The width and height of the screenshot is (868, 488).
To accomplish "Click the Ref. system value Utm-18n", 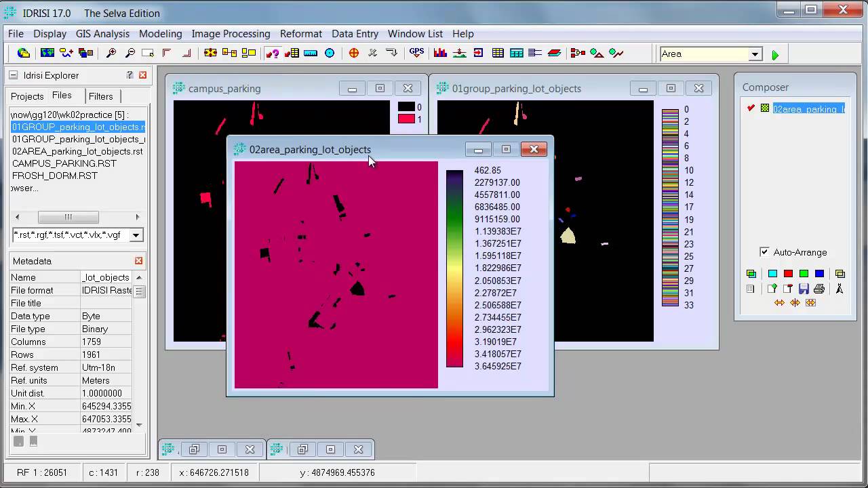I will [106, 367].
